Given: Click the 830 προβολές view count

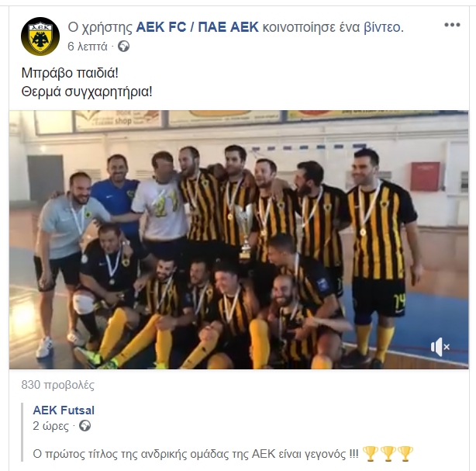Looking at the screenshot, I should coord(57,385).
